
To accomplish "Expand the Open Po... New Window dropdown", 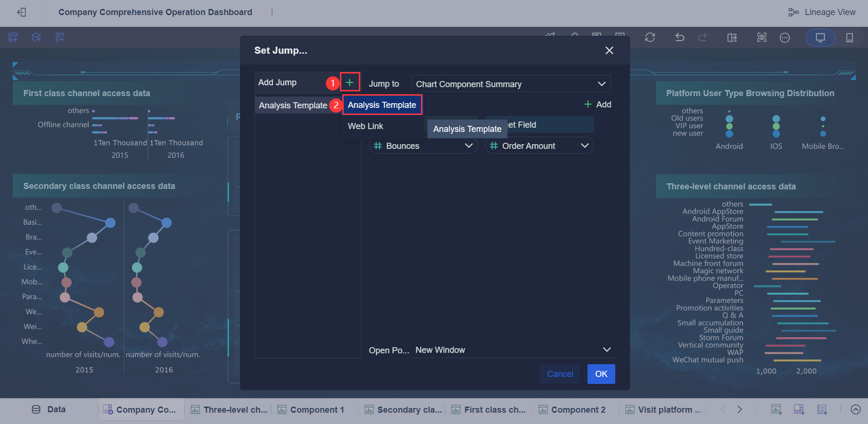I will [x=512, y=350].
